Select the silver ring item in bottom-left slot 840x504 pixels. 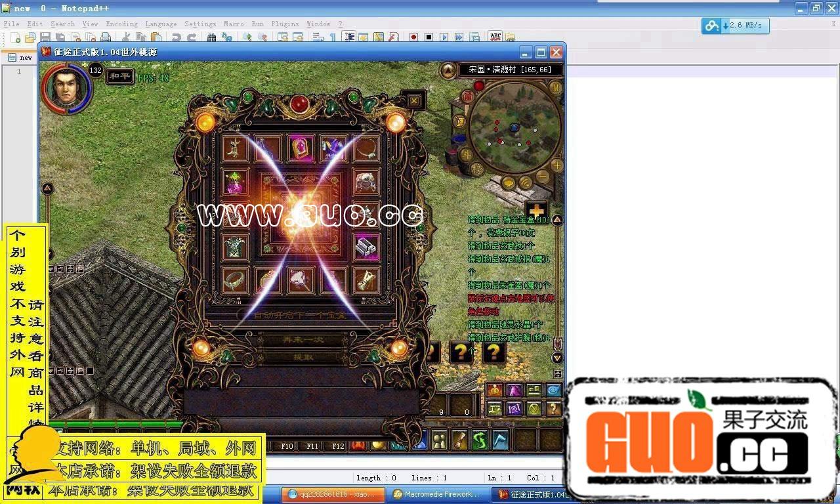[x=235, y=280]
